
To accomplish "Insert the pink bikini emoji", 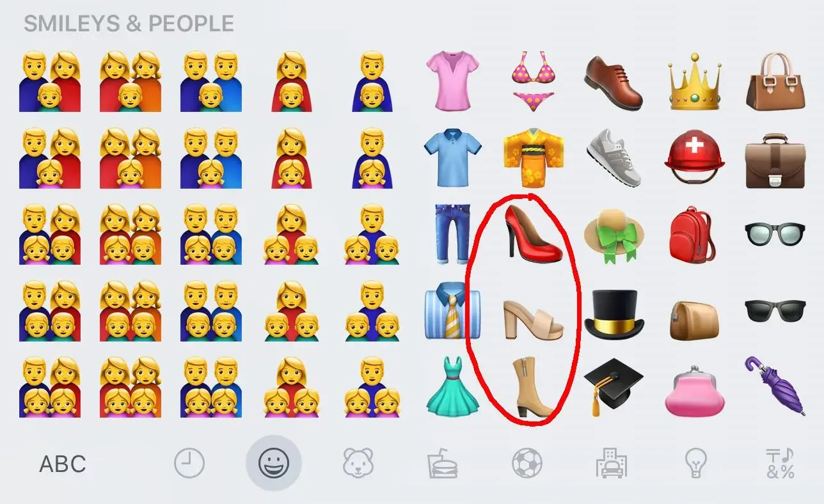I will coord(533,81).
